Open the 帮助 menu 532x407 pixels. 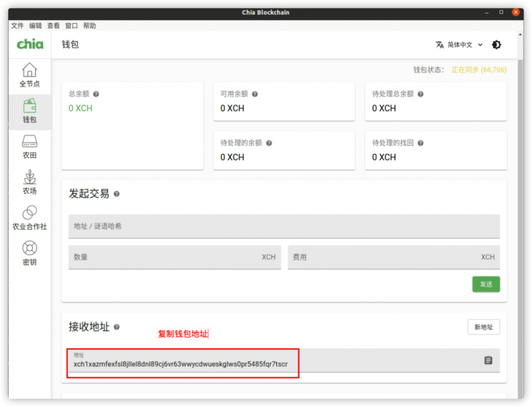[89, 25]
